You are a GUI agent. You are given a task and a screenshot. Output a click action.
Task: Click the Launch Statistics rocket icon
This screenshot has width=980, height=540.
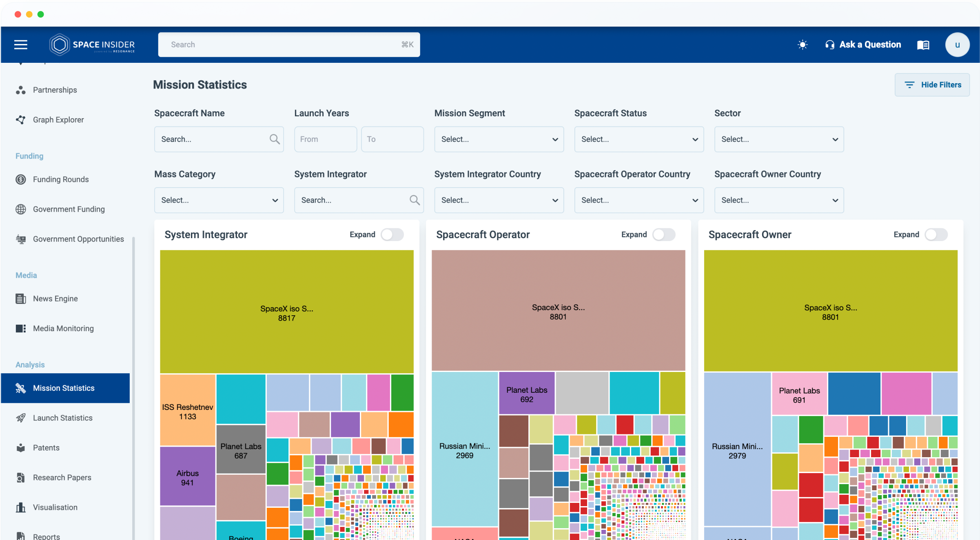[20, 418]
